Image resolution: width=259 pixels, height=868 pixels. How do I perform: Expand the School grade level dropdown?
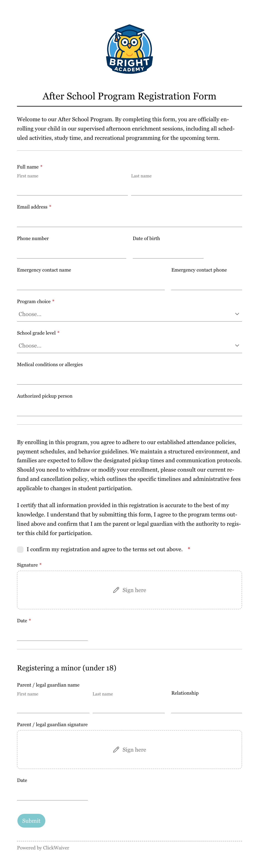pos(129,346)
